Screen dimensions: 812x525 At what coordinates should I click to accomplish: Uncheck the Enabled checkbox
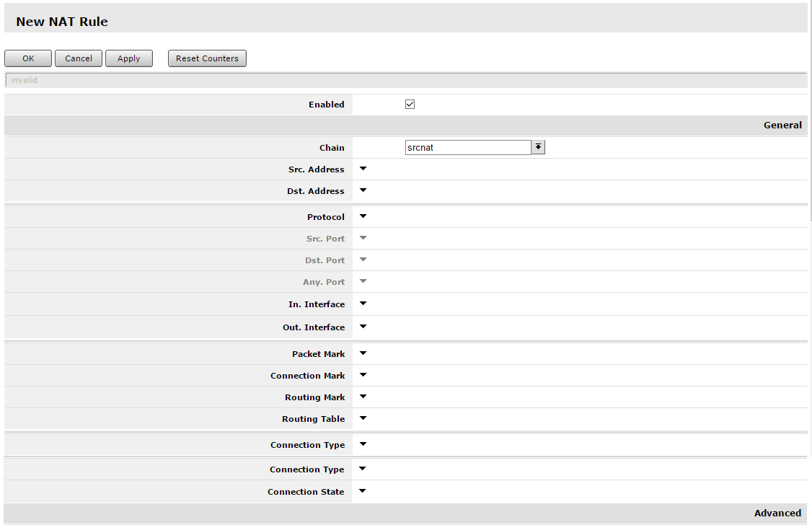(x=410, y=104)
